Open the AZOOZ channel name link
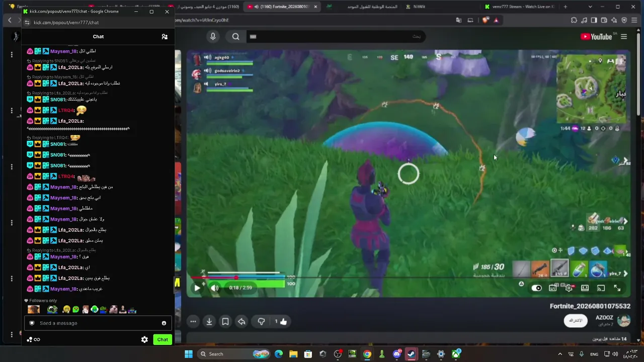This screenshot has height=362, width=644. [x=604, y=318]
